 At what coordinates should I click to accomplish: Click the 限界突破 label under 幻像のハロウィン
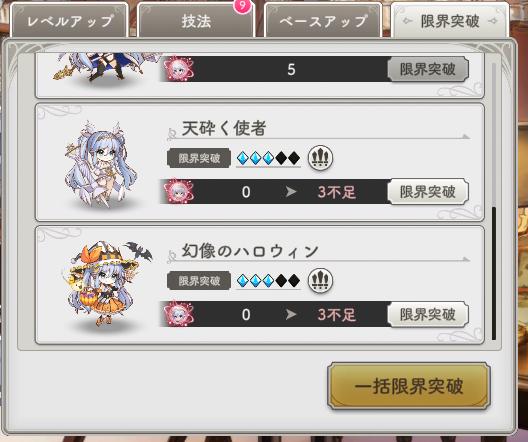click(x=199, y=280)
